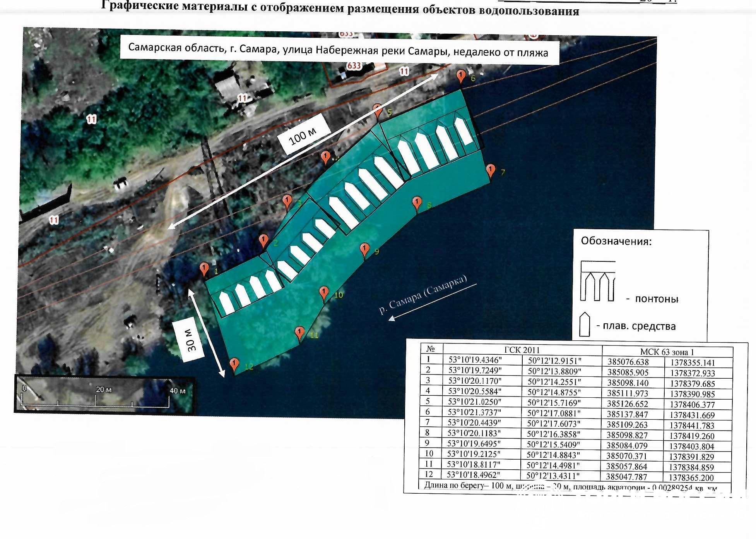The image size is (756, 539).
Task: Click the 'Обозначения:' legend heading
Action: click(616, 241)
